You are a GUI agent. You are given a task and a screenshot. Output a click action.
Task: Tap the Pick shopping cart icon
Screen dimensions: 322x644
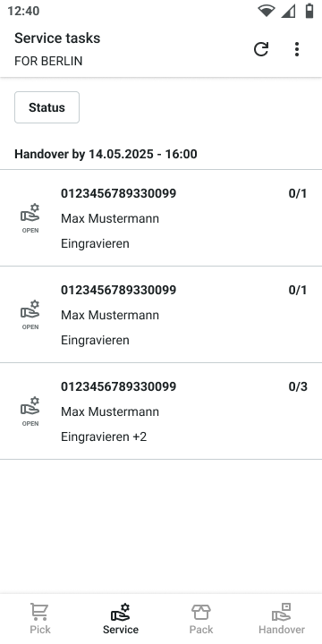(x=40, y=612)
